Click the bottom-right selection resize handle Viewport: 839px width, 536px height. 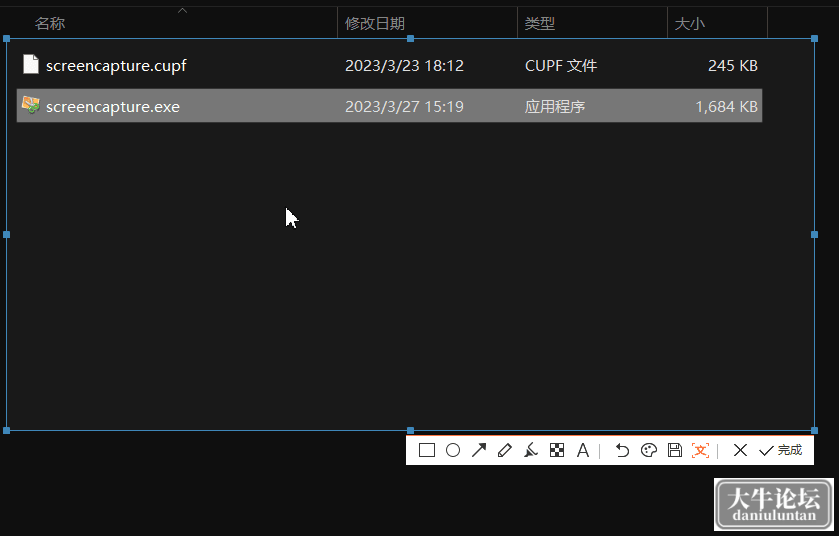click(x=814, y=430)
